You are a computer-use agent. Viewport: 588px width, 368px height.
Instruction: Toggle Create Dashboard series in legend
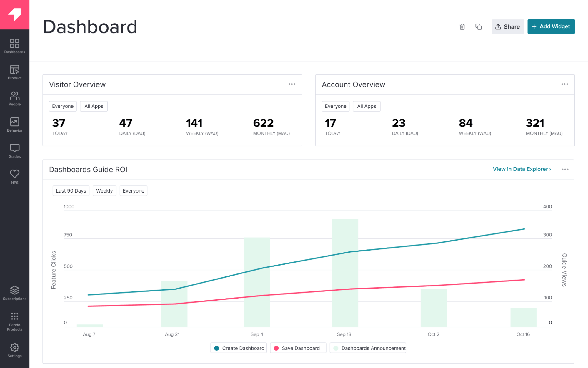coord(239,348)
